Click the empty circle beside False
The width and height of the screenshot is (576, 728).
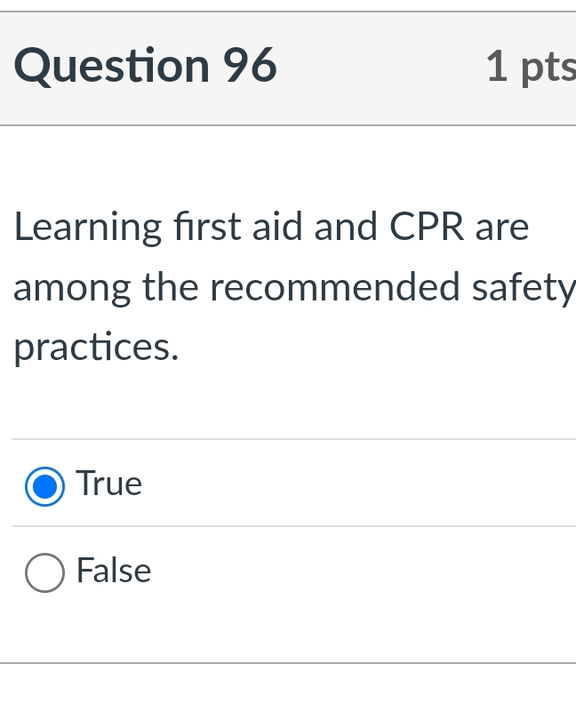point(44,572)
